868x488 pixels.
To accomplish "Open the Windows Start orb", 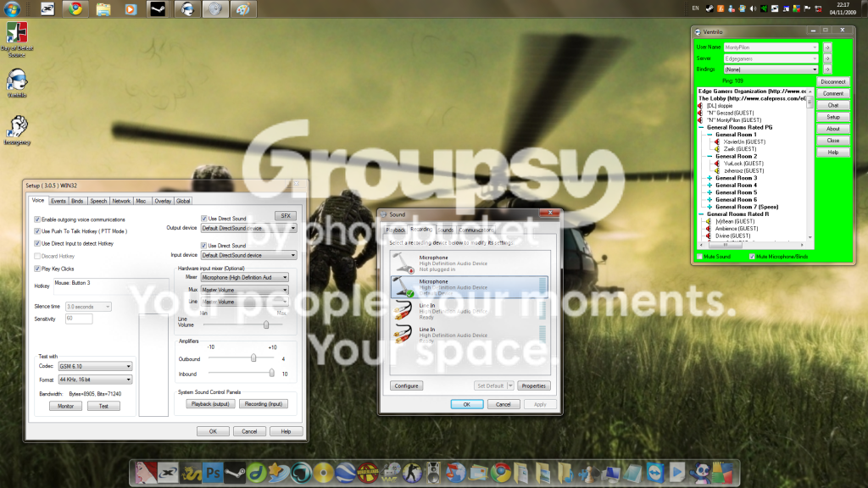I will [12, 8].
